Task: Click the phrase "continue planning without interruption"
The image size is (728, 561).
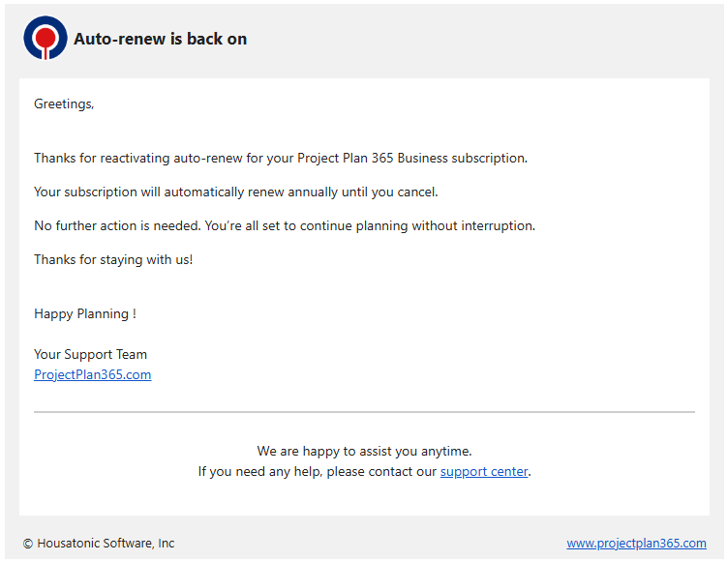Action: (x=416, y=226)
